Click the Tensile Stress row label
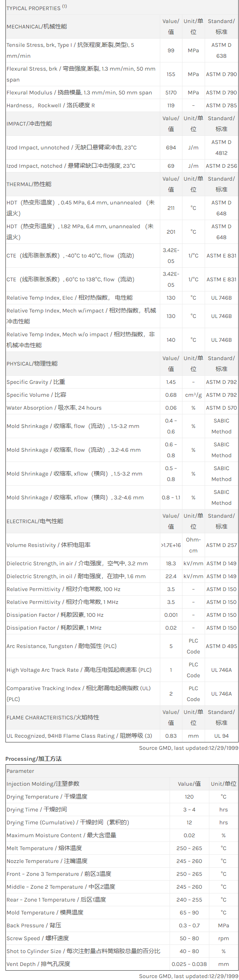Screen dimensions: 239x980 70,50
